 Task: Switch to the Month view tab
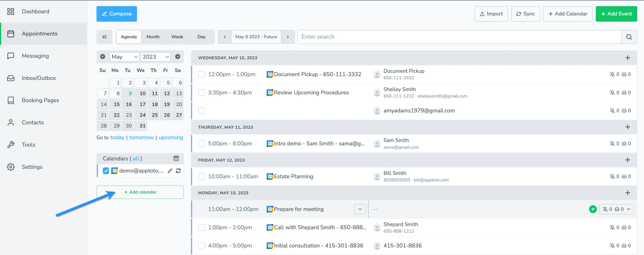(153, 37)
